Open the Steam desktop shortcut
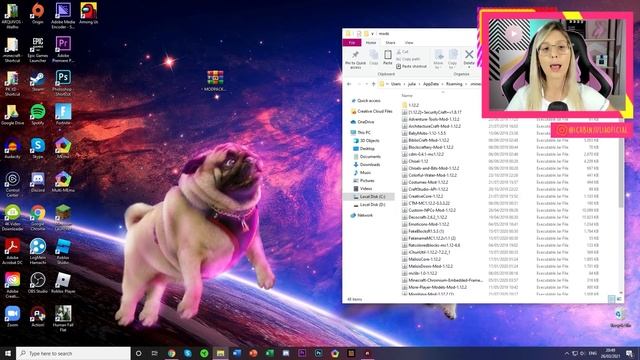 [x=38, y=81]
